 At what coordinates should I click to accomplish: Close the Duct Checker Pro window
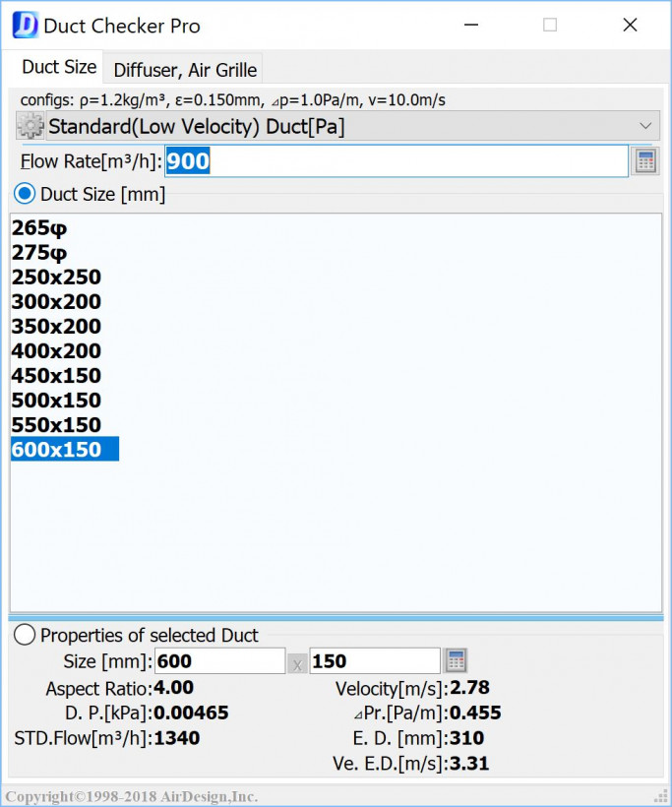[630, 26]
